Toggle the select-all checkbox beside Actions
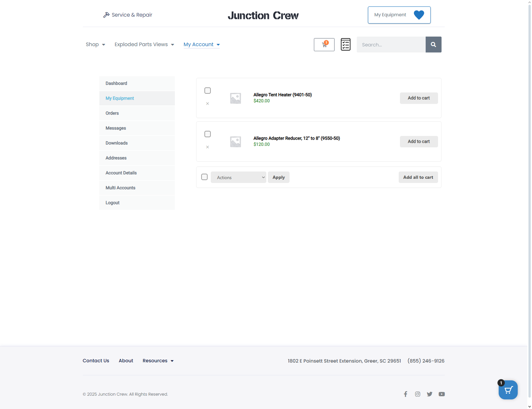The image size is (532, 409). click(x=204, y=177)
